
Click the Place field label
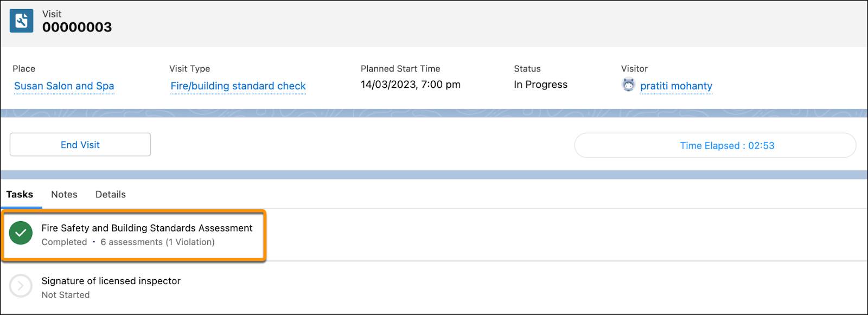[24, 68]
